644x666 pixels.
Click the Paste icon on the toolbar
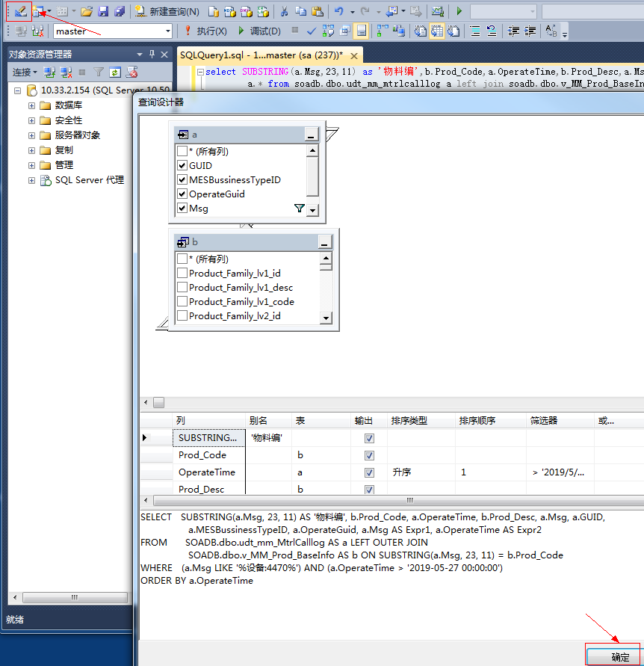click(317, 10)
